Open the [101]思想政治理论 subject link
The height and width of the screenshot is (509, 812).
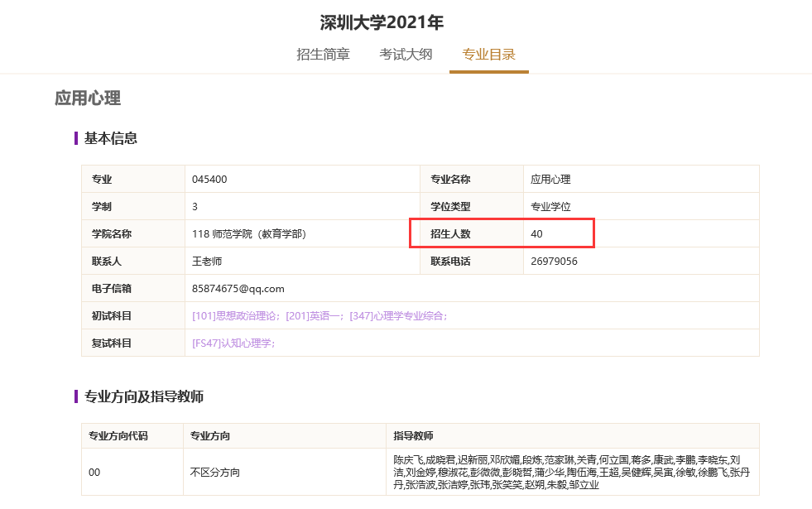(x=235, y=316)
